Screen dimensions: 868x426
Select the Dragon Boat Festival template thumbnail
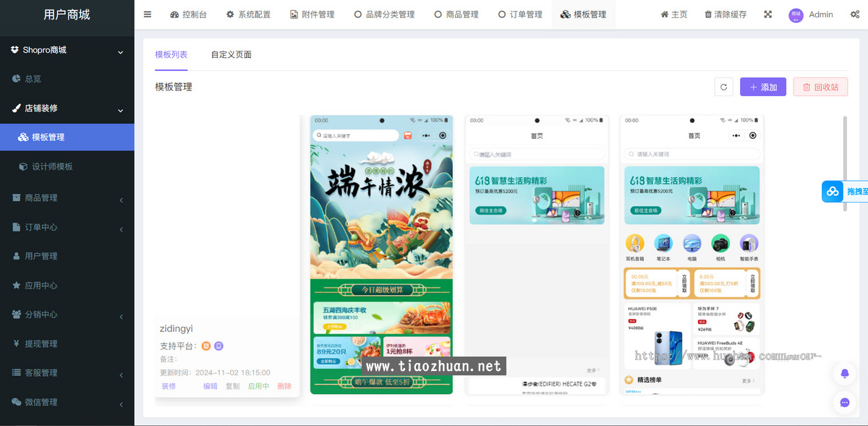coord(381,253)
